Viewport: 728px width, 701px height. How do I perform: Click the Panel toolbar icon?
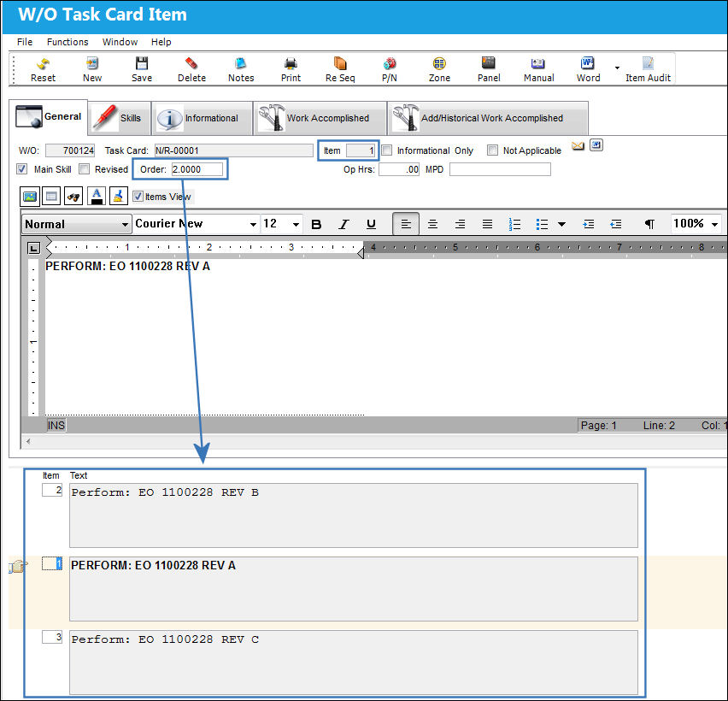489,69
